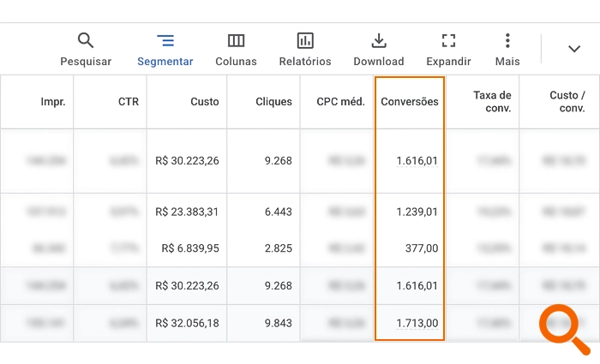
Task: Select conversions value 377,00
Action: [422, 248]
